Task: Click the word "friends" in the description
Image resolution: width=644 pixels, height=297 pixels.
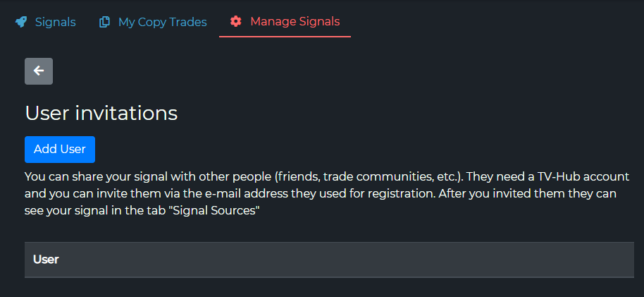Action: (x=299, y=176)
